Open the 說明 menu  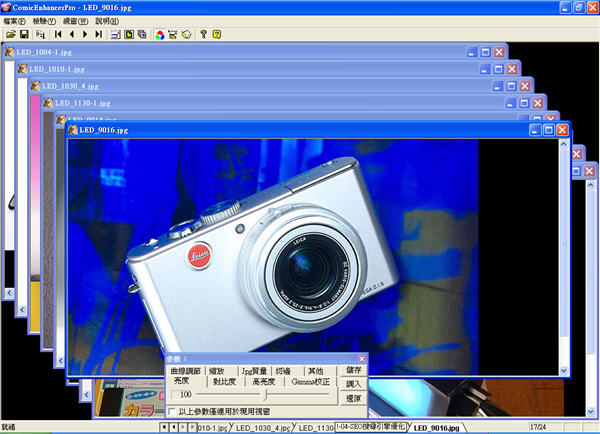[106, 20]
